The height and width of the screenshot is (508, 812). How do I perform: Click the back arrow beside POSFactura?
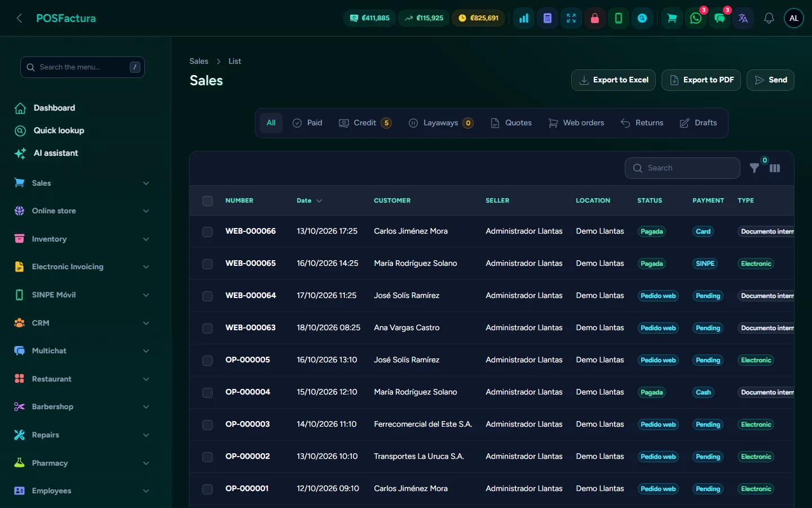[x=19, y=18]
